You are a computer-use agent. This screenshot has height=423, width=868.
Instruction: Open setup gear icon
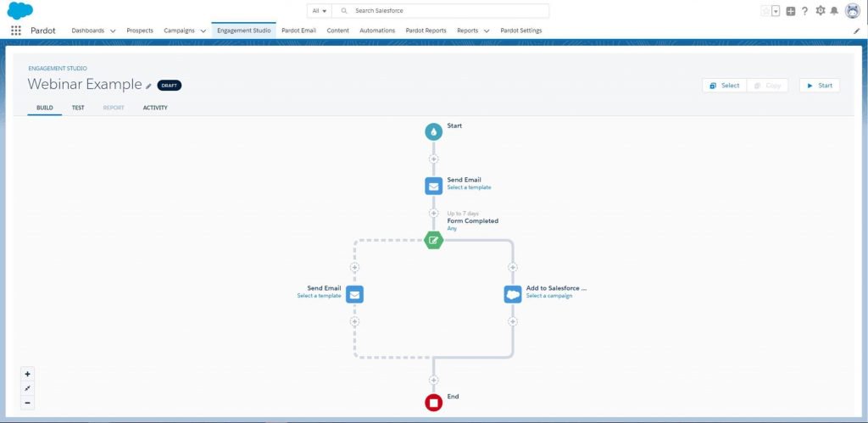coord(821,11)
